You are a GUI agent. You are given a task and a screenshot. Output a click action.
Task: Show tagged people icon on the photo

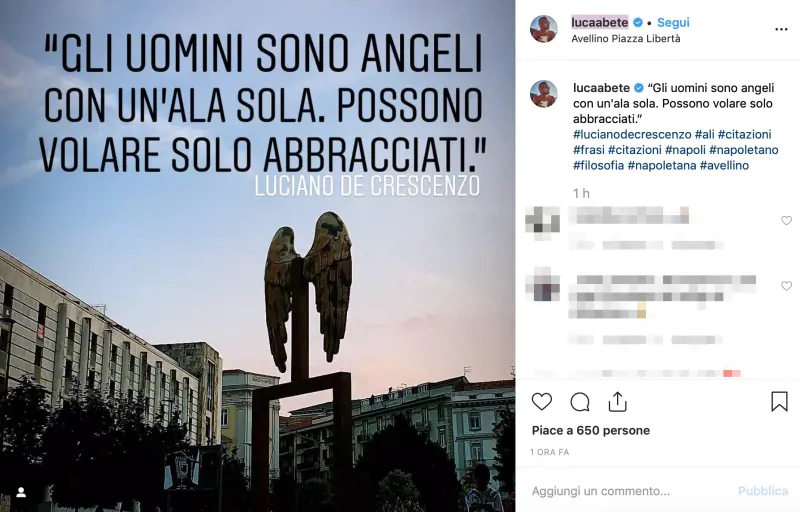click(21, 492)
